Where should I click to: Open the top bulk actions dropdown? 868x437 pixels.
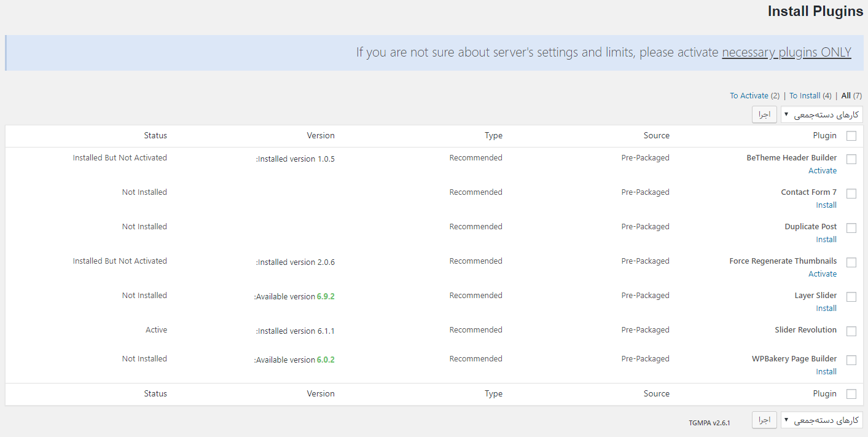click(x=822, y=114)
